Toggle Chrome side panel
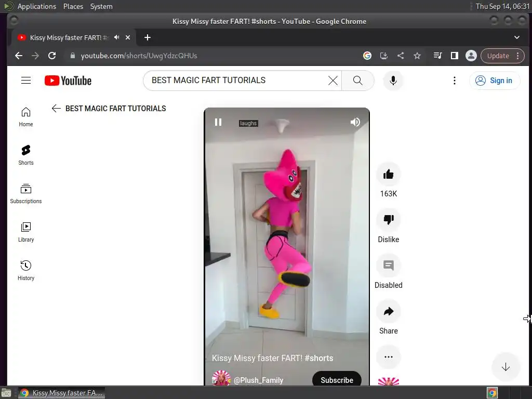 [x=454, y=56]
